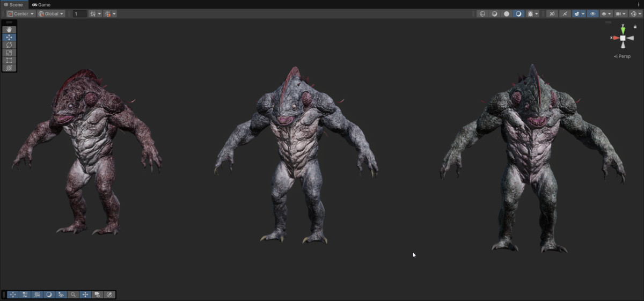Grab the bottom overlay toolbar handle

(4, 295)
